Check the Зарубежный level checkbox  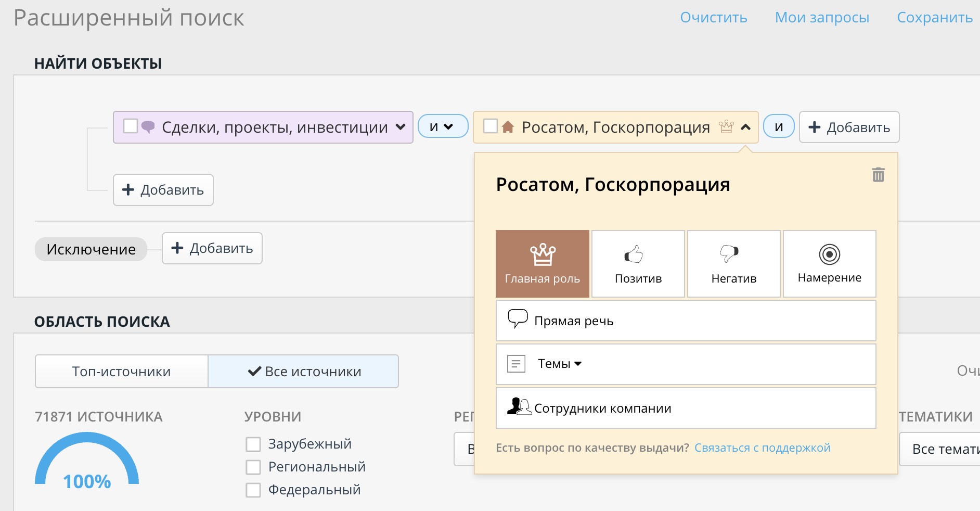click(253, 444)
